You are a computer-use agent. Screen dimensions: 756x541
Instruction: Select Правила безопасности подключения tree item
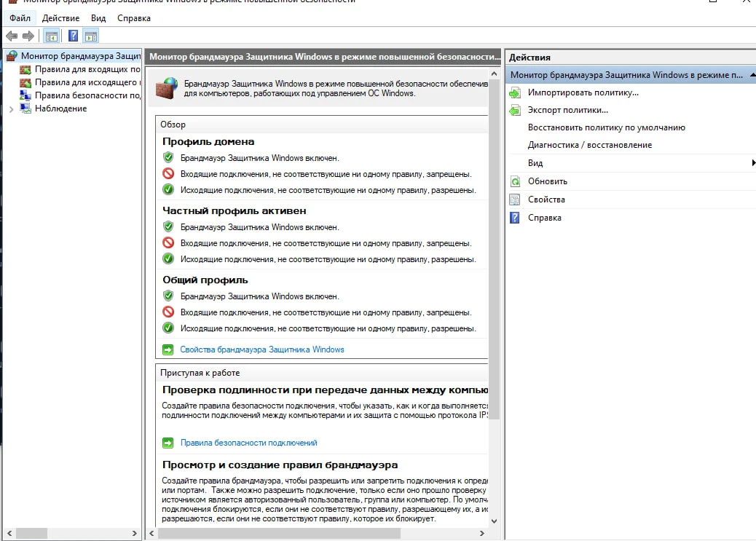87,95
